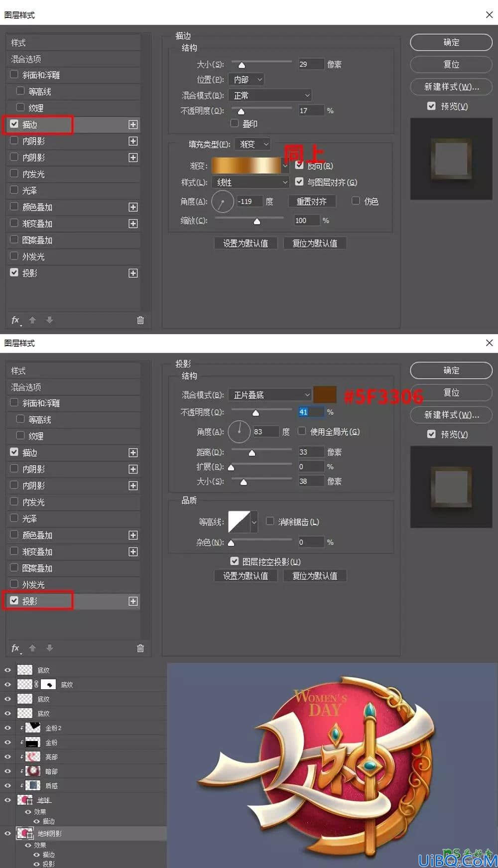Screen dimensions: 498x868
Task: Click the 距离 distance slider handle
Action: (252, 453)
